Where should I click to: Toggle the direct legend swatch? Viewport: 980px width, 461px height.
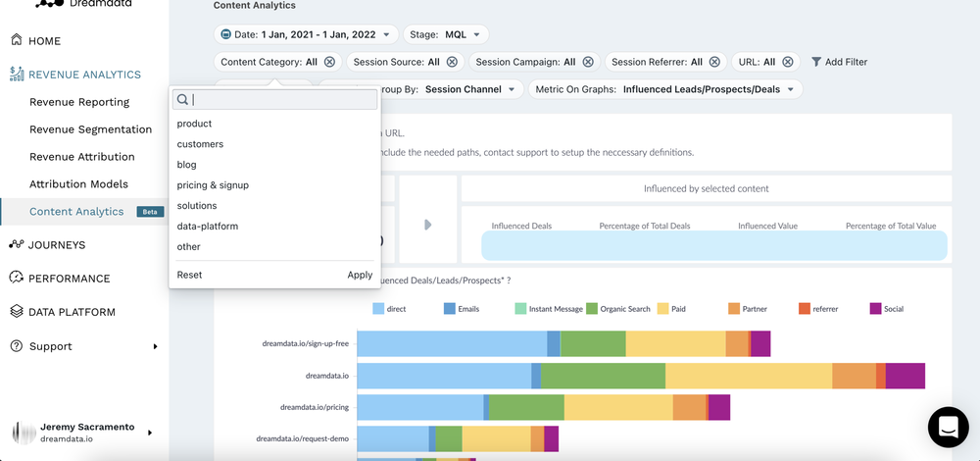(377, 308)
